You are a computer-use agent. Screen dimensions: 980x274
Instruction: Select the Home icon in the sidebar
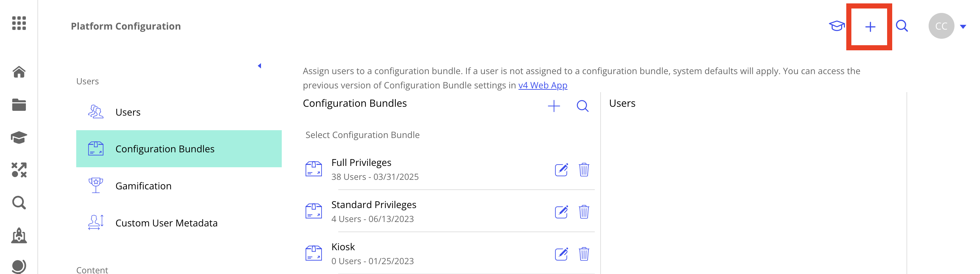(19, 72)
